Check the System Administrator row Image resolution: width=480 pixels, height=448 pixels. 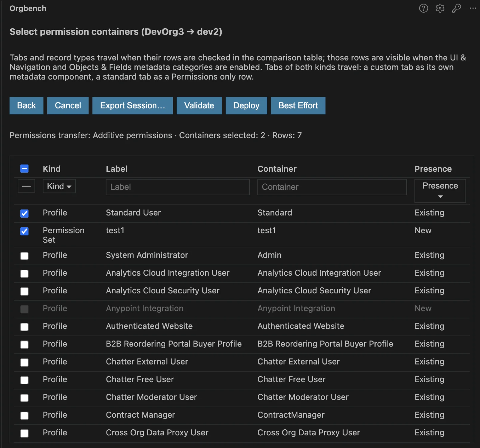(24, 256)
